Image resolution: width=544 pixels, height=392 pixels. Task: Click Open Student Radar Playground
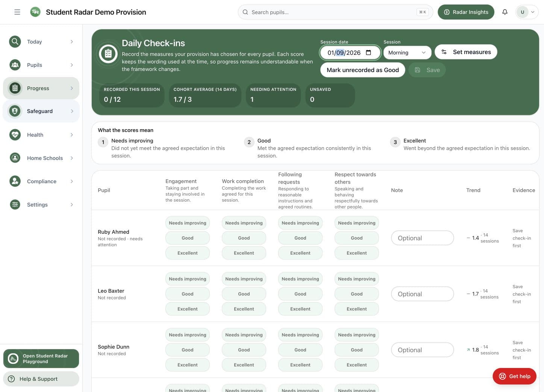[41, 359]
